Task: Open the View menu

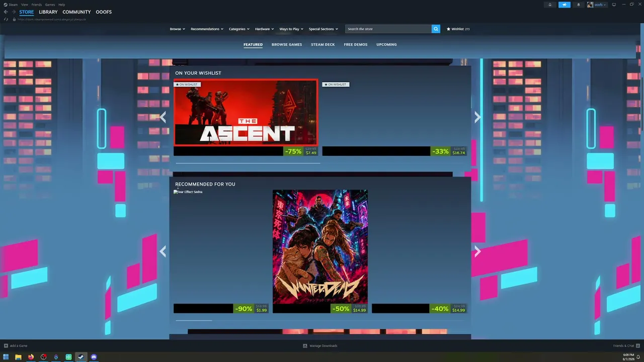Action: [24, 5]
